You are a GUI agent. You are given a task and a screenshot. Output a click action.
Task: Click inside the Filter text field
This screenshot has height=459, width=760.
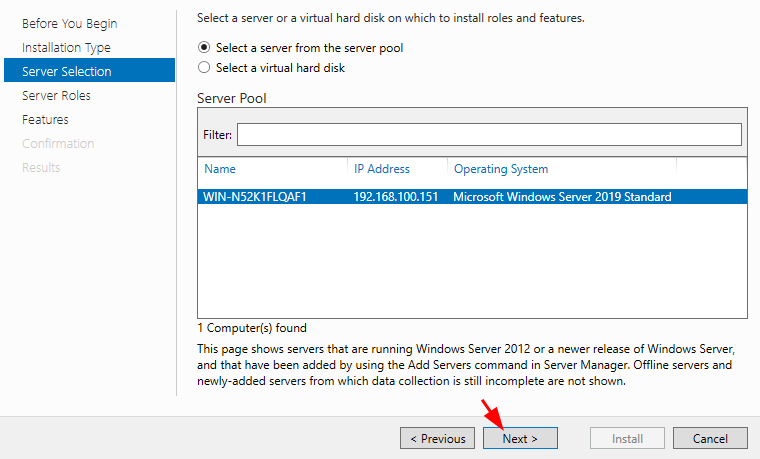tap(489, 134)
